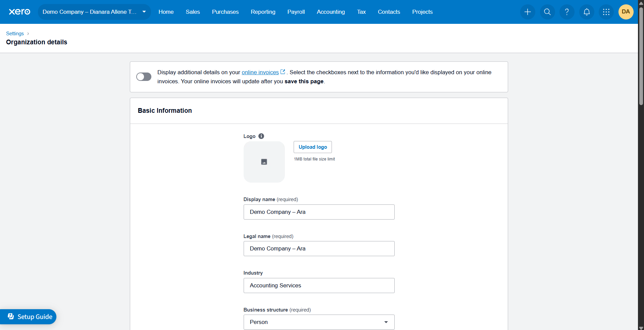Image resolution: width=644 pixels, height=330 pixels.
Task: Click the Setup Guide chat icon
Action: (11, 316)
